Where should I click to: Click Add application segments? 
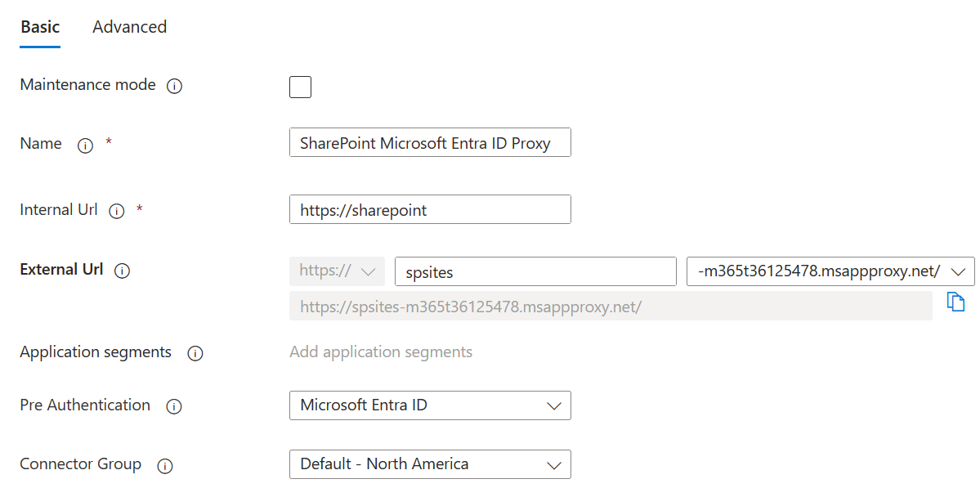381,351
